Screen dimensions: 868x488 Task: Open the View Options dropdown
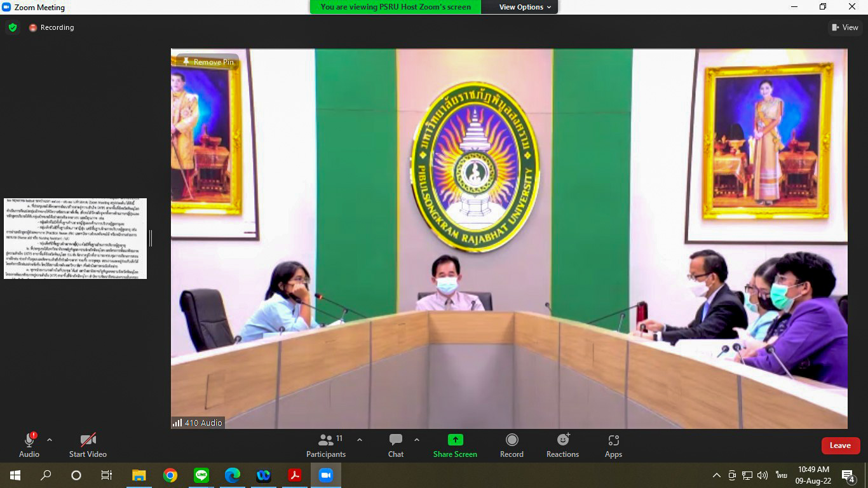(x=525, y=7)
